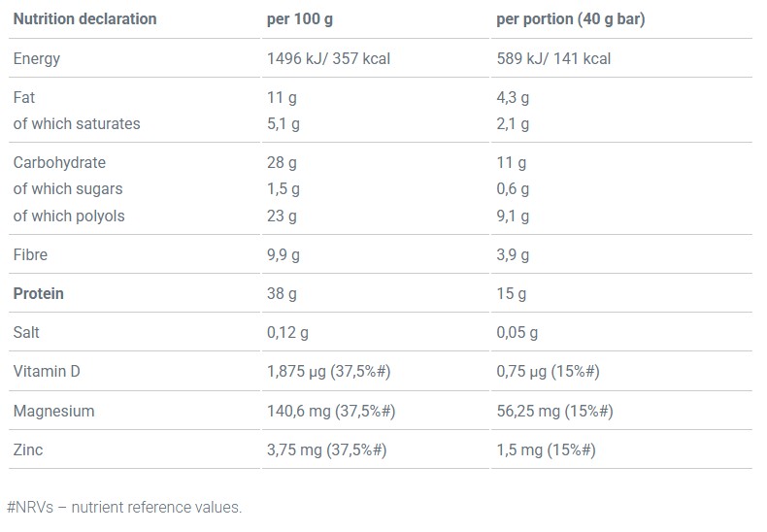This screenshot has height=532, width=767.
Task: Click the "140,6 mg (37,5%#)" magnesium value
Action: coord(330,411)
